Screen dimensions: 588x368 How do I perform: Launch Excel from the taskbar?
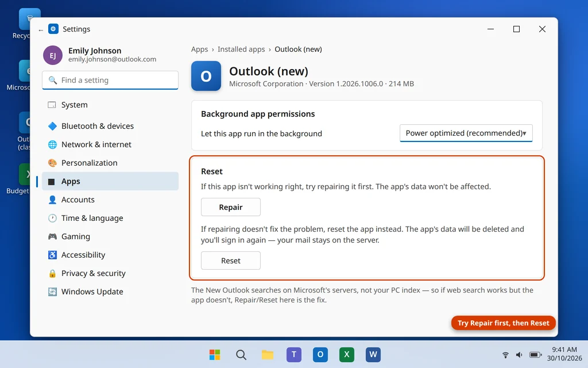tap(346, 354)
